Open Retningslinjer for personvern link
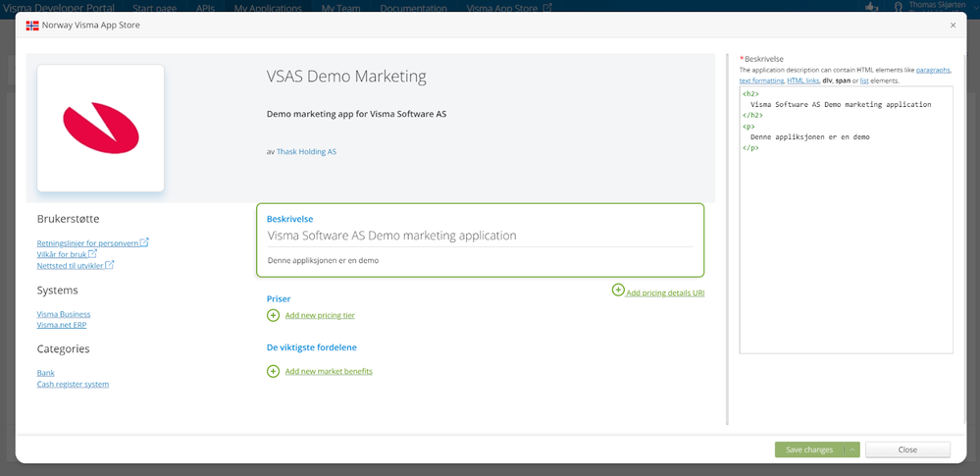This screenshot has height=476, width=980. coord(87,242)
